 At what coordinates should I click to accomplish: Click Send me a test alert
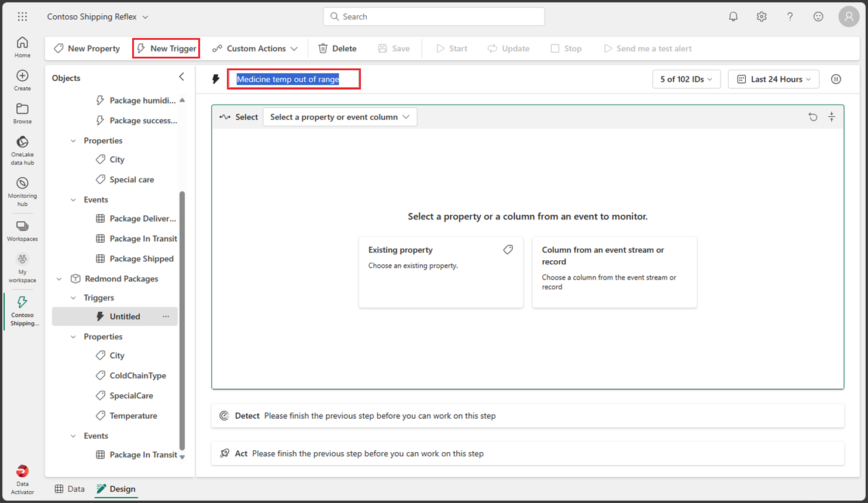click(x=647, y=49)
